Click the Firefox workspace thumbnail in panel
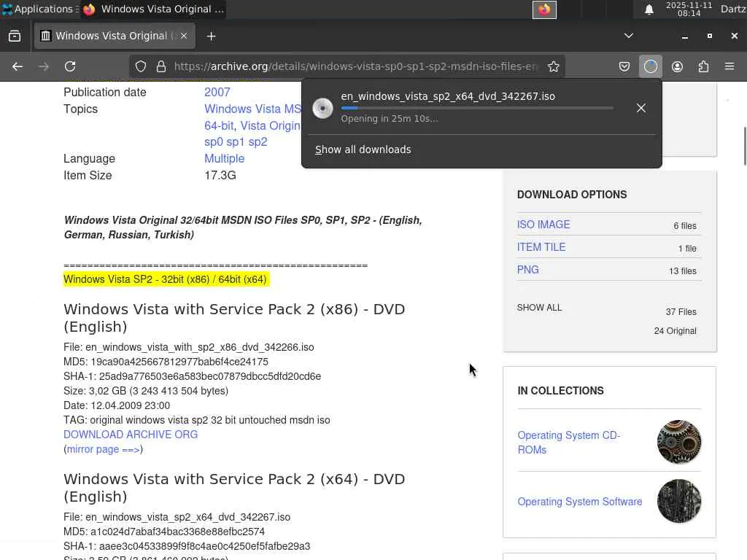 pos(544,9)
